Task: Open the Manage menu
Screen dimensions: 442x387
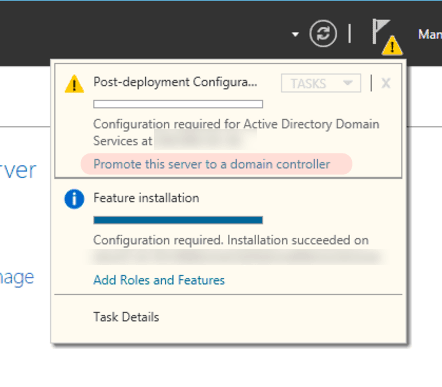Action: [x=430, y=34]
